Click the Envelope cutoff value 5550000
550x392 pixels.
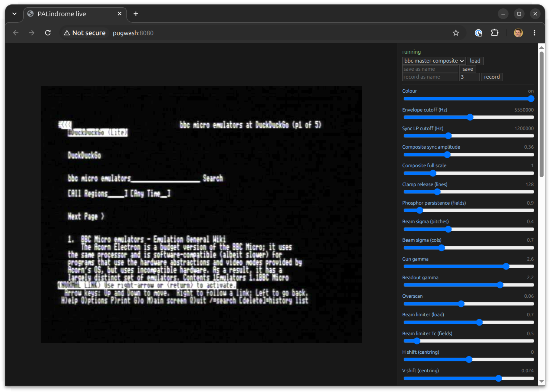pos(524,110)
